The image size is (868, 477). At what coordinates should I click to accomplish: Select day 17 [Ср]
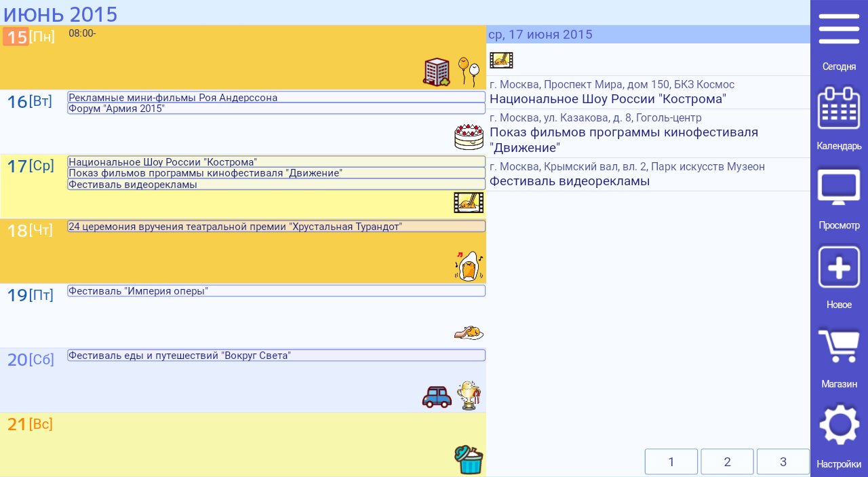[31, 166]
